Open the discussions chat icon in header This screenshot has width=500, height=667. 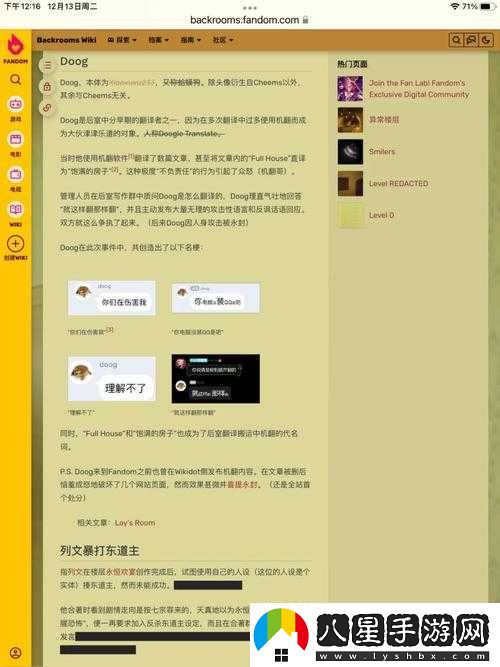[471, 40]
